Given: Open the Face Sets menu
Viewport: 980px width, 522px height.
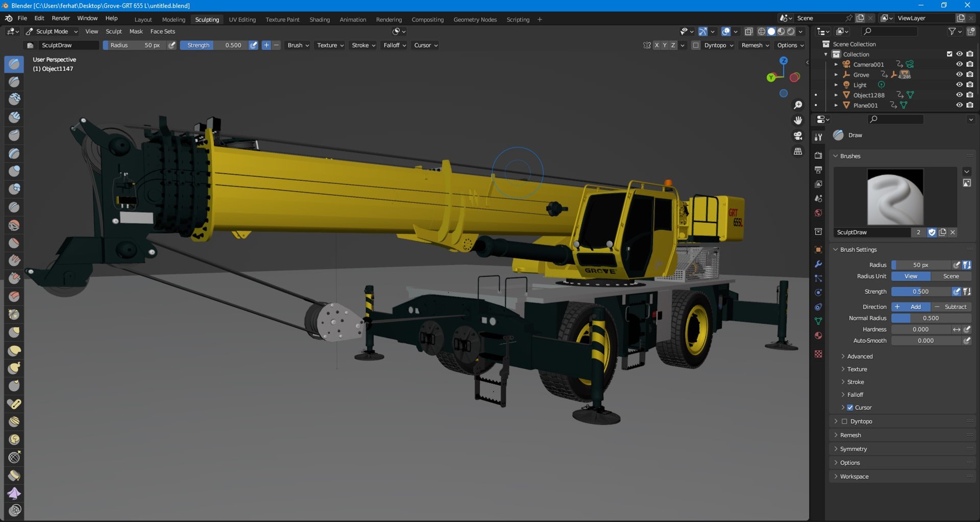Looking at the screenshot, I should pos(163,32).
